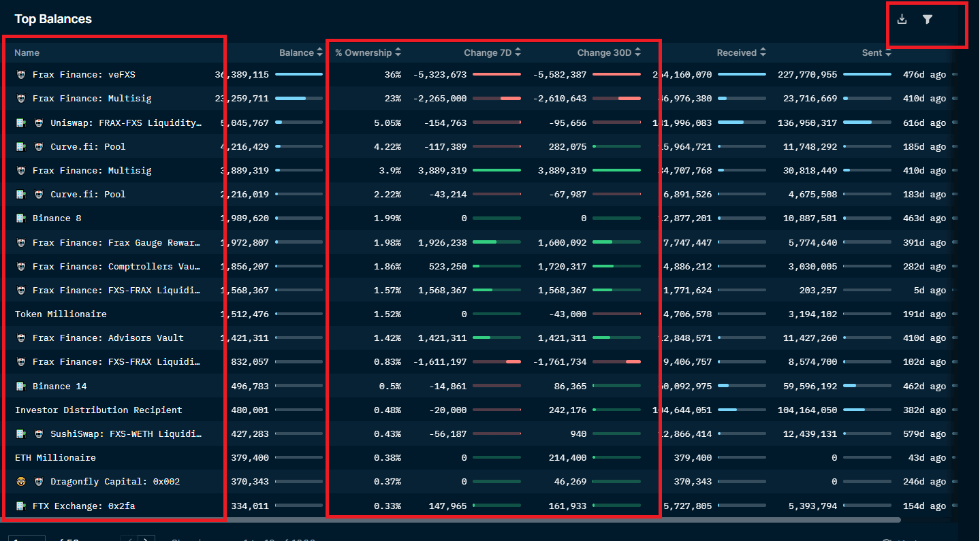980x541 pixels.
Task: Click the ghost icon beside Frax Finance: Advisors Vault
Action: pos(20,338)
